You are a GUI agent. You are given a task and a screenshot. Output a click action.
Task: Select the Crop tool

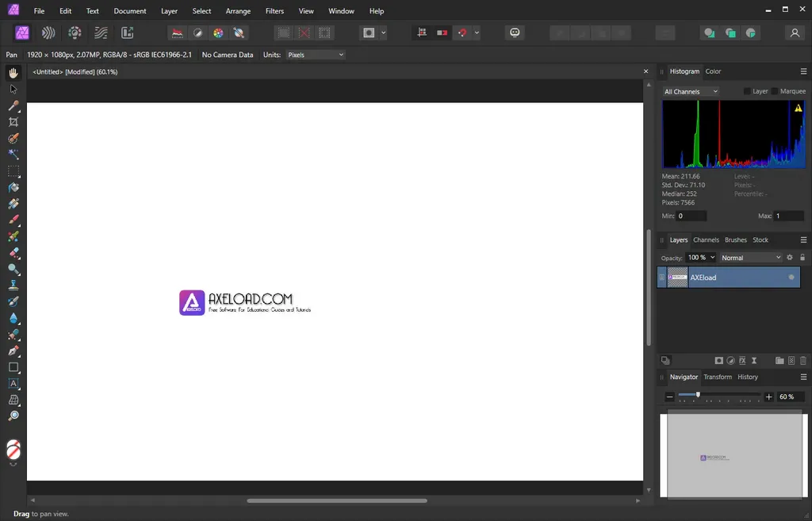click(x=13, y=122)
